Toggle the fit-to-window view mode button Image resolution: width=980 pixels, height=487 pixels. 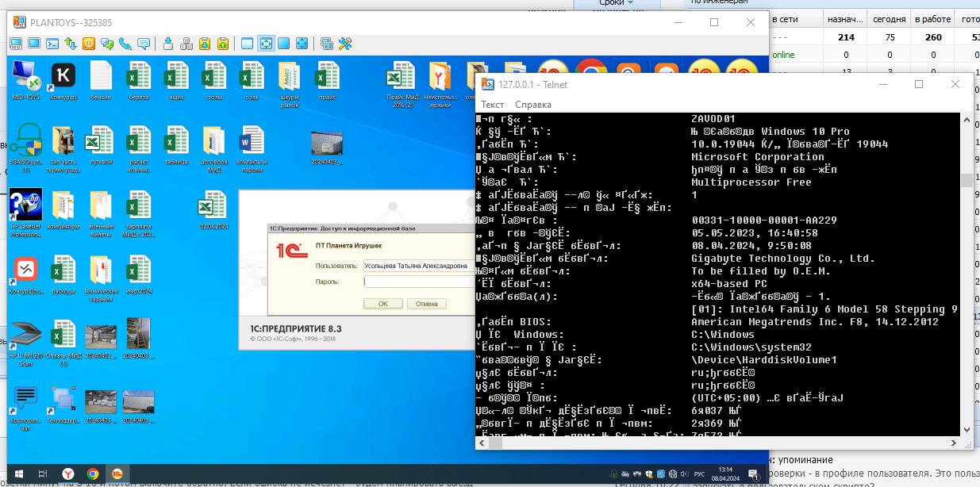[266, 44]
